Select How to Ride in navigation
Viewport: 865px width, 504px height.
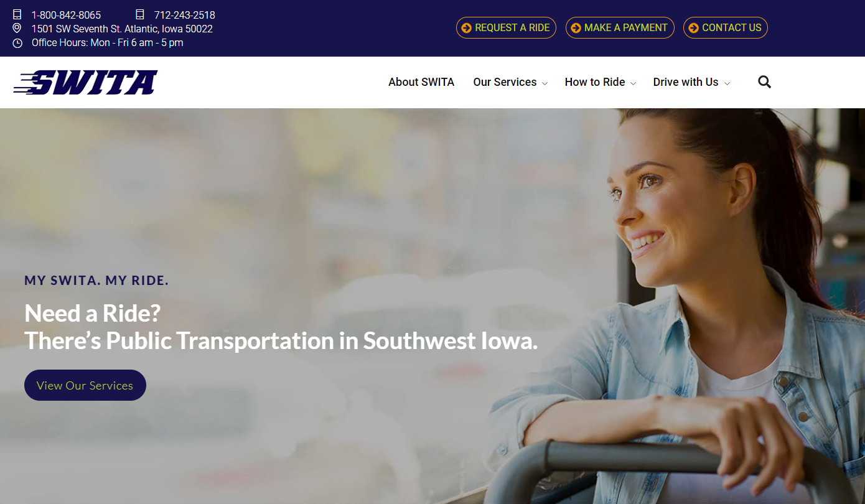pyautogui.click(x=595, y=82)
